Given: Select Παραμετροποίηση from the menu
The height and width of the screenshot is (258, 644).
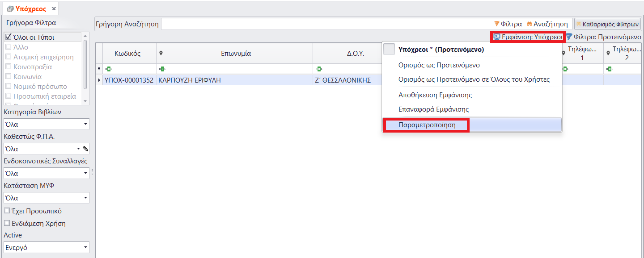Looking at the screenshot, I should pos(427,125).
